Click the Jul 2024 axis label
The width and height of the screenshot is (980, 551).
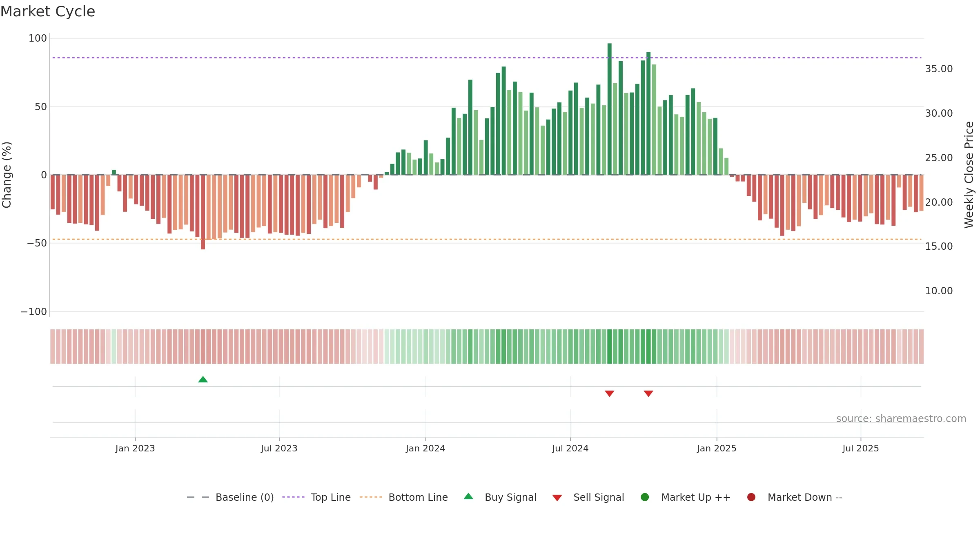(x=570, y=449)
